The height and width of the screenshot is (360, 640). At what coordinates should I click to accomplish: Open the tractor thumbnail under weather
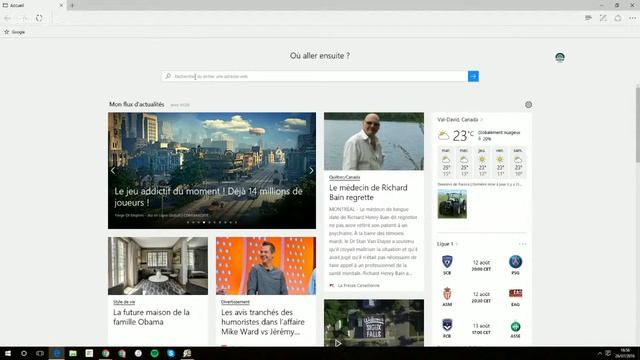pyautogui.click(x=452, y=204)
